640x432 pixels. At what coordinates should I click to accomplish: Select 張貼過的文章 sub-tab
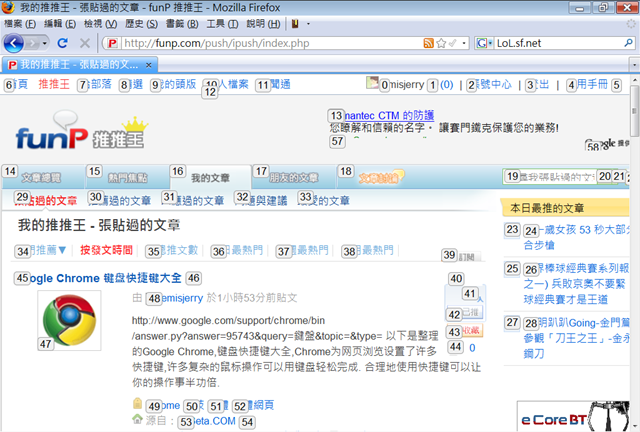(x=45, y=200)
